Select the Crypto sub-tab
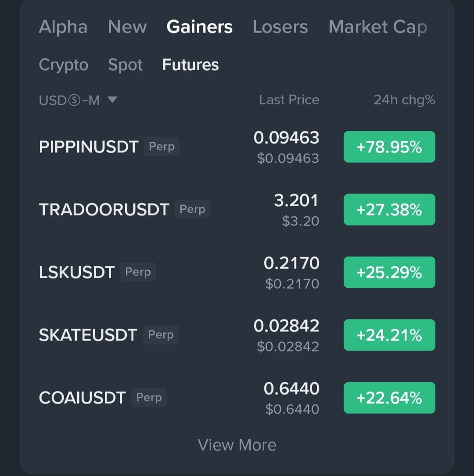474x476 pixels. click(63, 65)
